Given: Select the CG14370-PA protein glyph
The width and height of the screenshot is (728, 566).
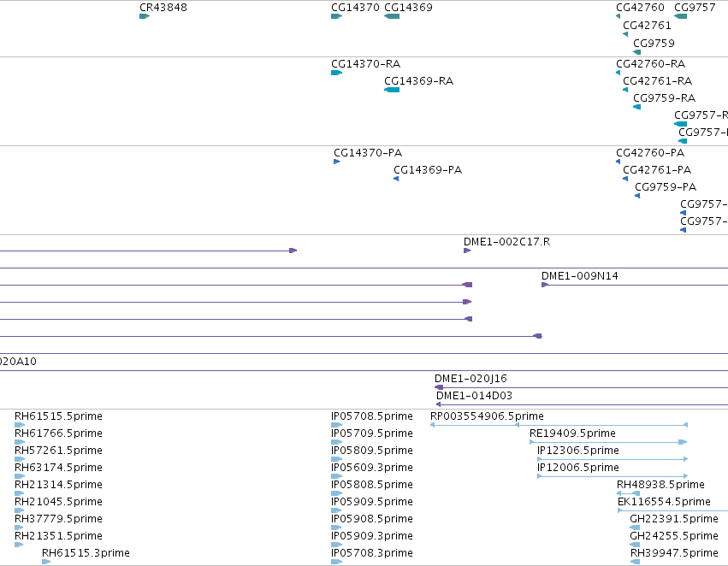Looking at the screenshot, I should [336, 162].
